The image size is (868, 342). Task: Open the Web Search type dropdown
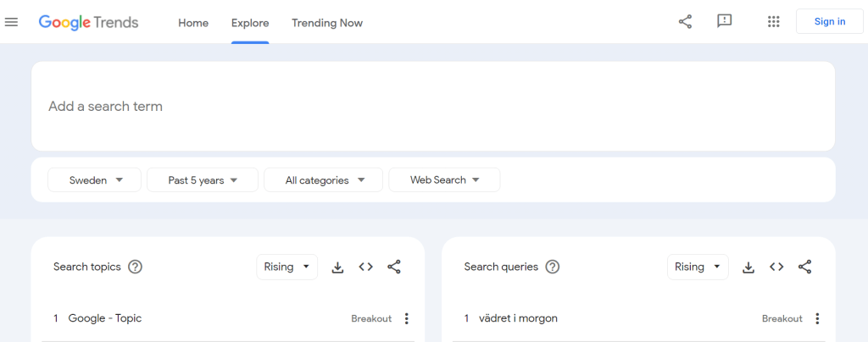coord(444,180)
